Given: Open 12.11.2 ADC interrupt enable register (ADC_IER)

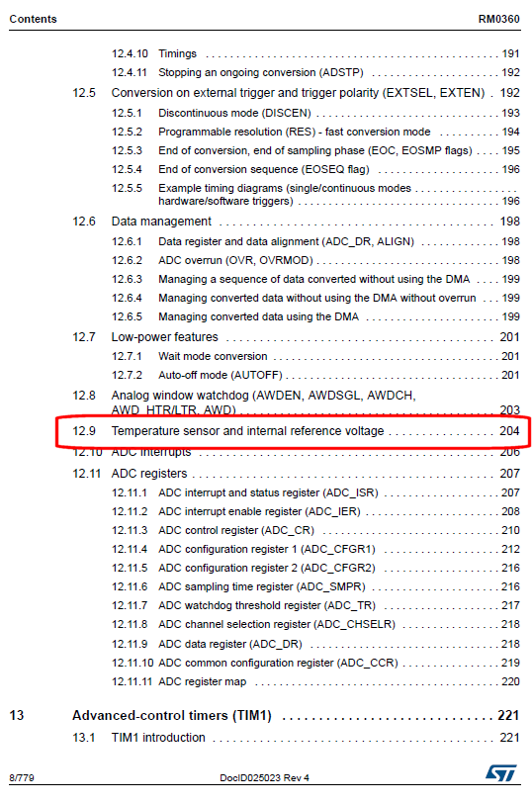Looking at the screenshot, I should pos(315,511).
